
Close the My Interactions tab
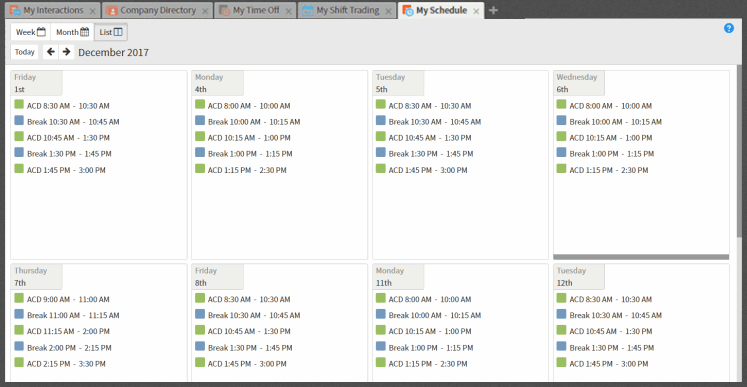(x=92, y=11)
